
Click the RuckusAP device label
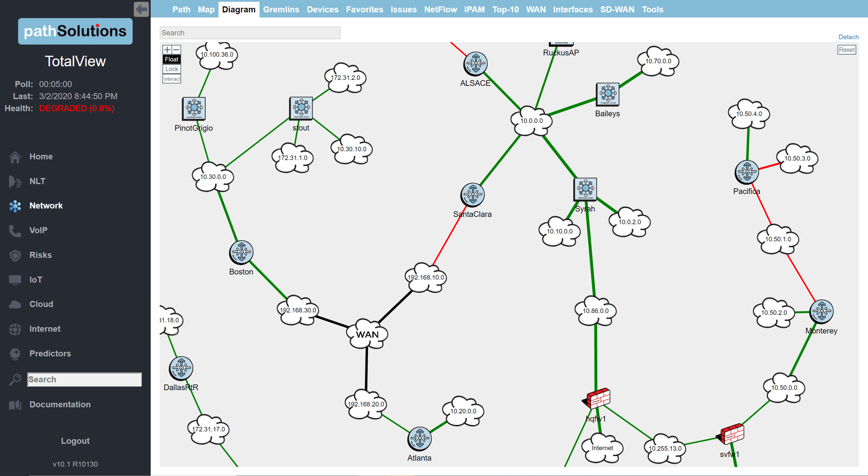click(x=561, y=53)
